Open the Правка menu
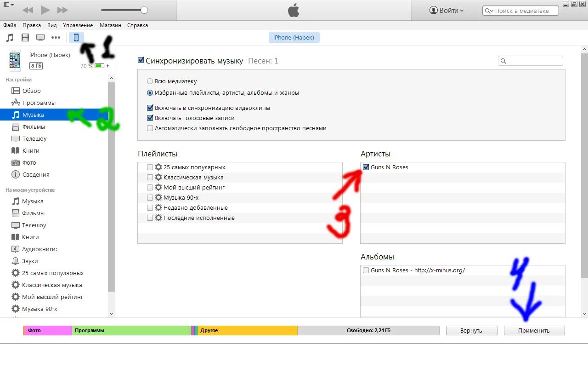 (32, 25)
